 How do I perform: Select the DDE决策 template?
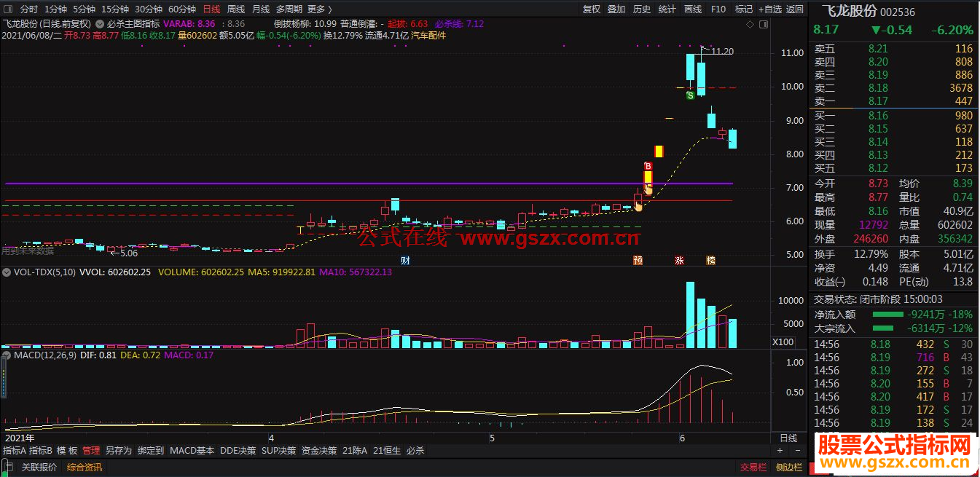238,451
